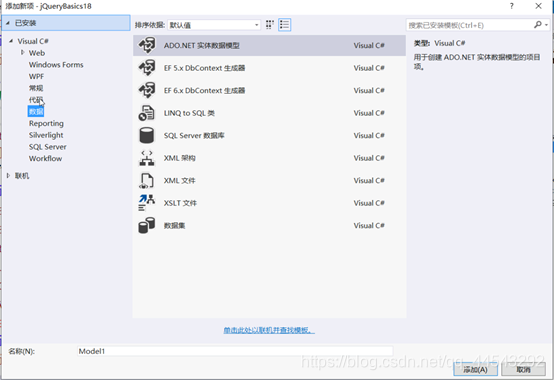Image resolution: width=554 pixels, height=380 pixels.
Task: Select 'ADO.NET 实体数据模型' template text
Action: pyautogui.click(x=202, y=46)
